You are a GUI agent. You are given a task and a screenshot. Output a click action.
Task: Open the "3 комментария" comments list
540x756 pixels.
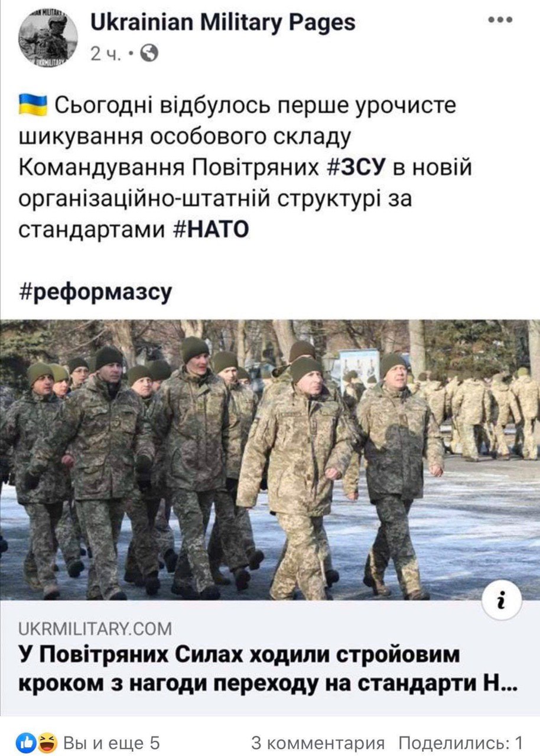(317, 743)
